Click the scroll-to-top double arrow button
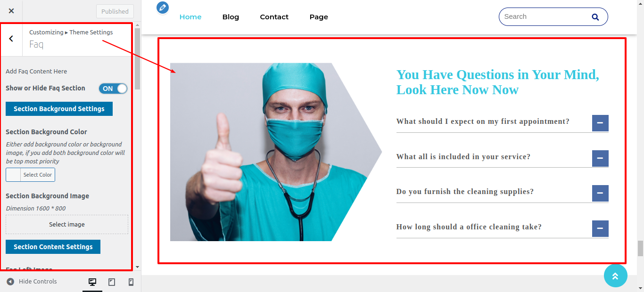The width and height of the screenshot is (644, 292). coord(616,276)
